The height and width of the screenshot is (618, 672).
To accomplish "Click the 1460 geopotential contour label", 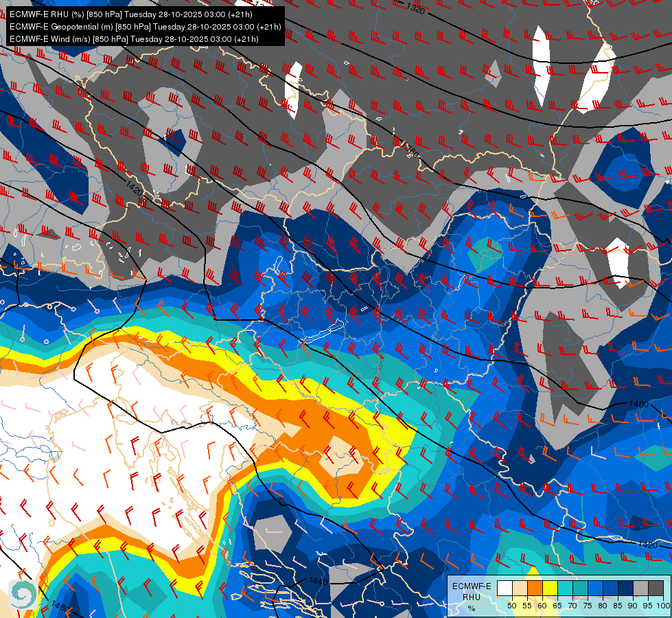I will [x=59, y=606].
